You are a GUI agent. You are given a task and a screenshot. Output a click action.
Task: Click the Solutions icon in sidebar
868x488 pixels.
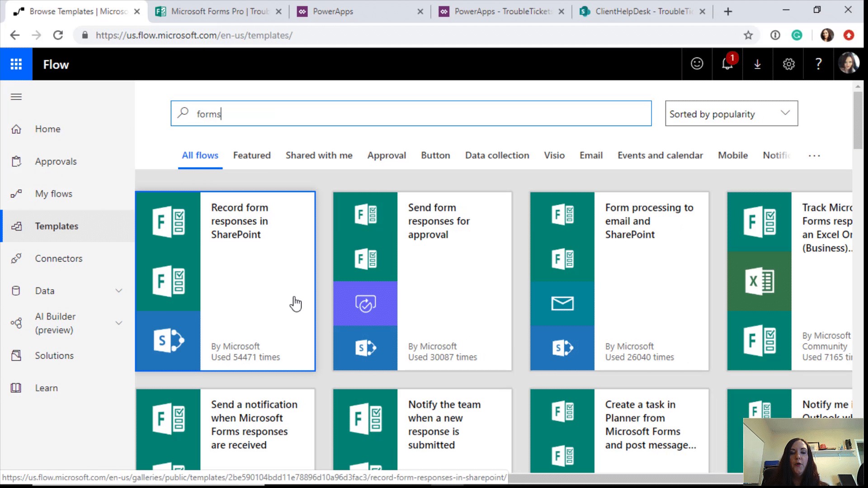pos(16,356)
